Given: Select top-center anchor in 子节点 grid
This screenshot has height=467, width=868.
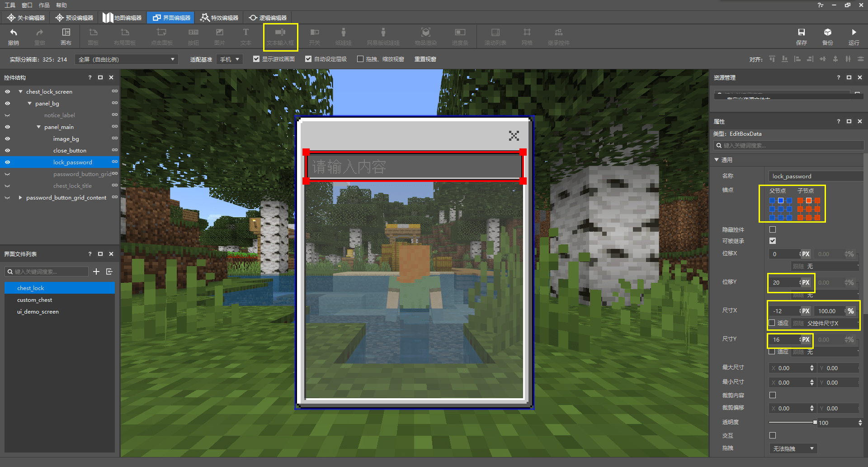Looking at the screenshot, I should 809,200.
